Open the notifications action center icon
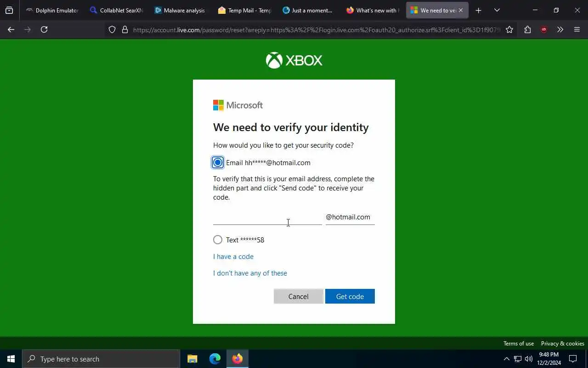The image size is (588, 368). (x=573, y=359)
